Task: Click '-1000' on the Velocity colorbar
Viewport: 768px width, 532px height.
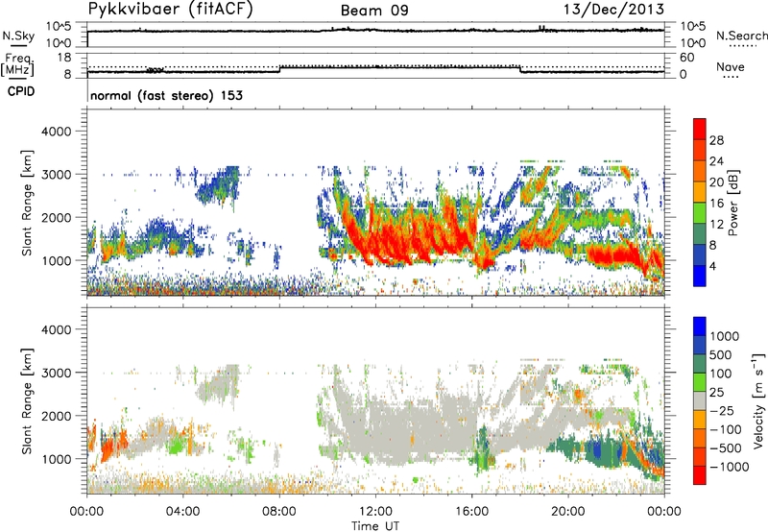Action: coord(730,467)
